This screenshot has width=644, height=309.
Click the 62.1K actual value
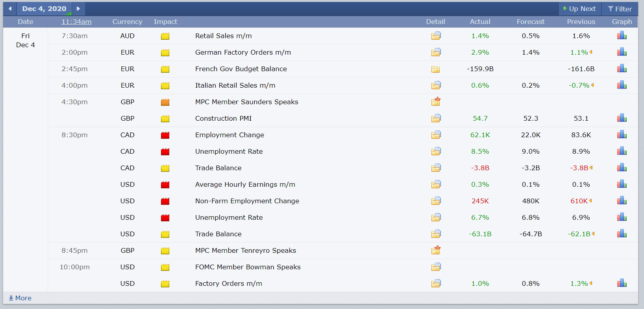480,135
